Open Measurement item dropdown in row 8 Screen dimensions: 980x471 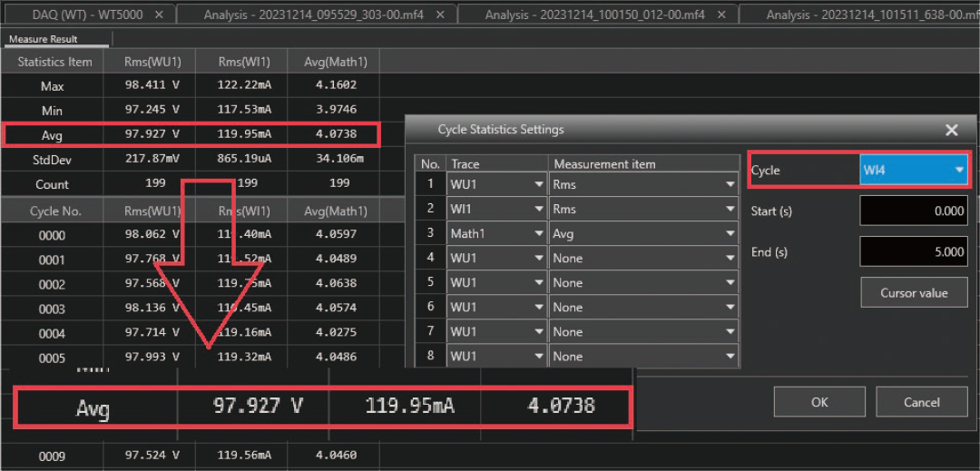coord(730,357)
